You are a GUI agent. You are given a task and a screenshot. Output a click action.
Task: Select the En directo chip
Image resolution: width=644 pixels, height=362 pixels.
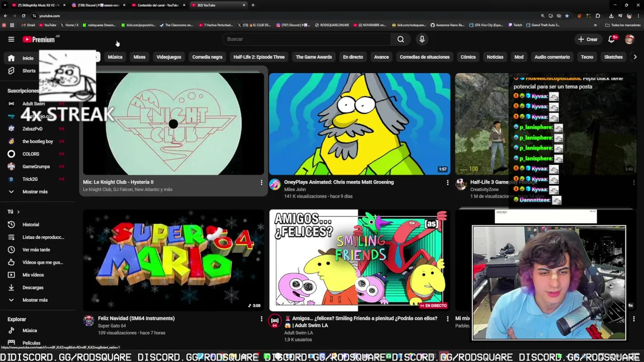(x=353, y=57)
